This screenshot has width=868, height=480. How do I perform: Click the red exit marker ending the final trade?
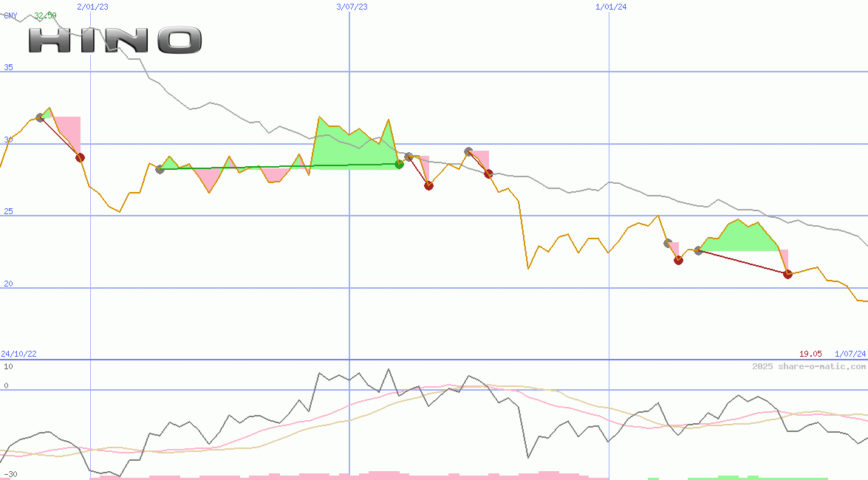(x=787, y=274)
